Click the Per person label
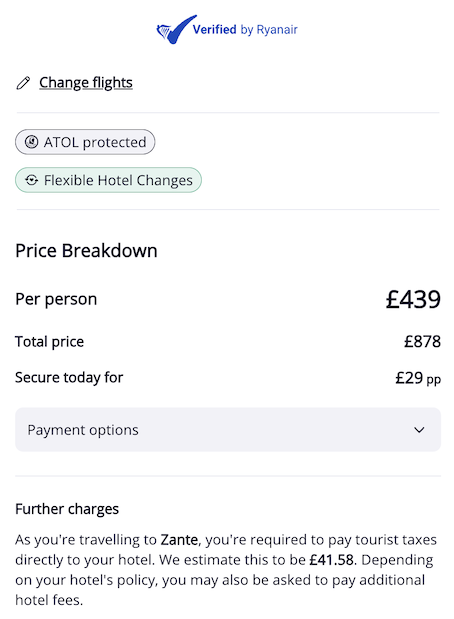 [56, 299]
